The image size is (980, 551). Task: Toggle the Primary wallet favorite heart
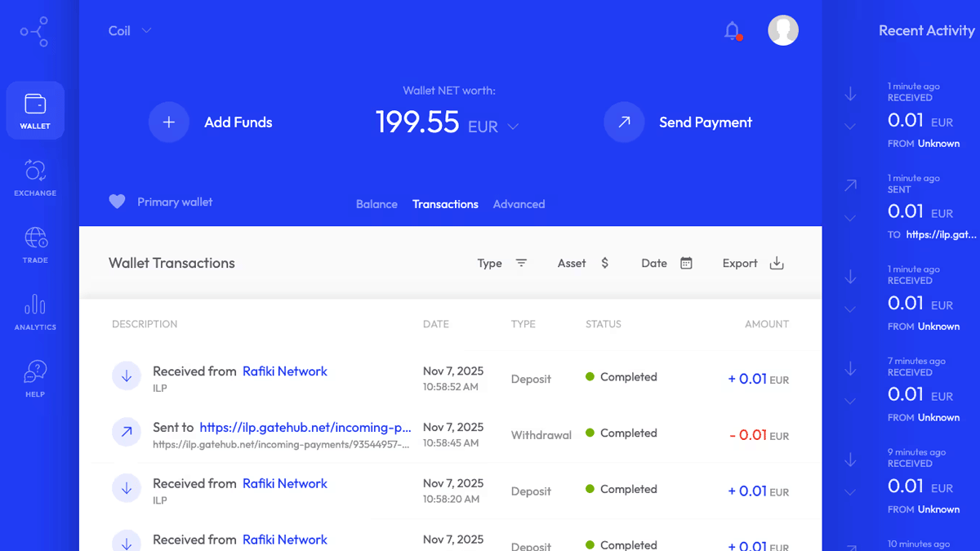pyautogui.click(x=117, y=201)
